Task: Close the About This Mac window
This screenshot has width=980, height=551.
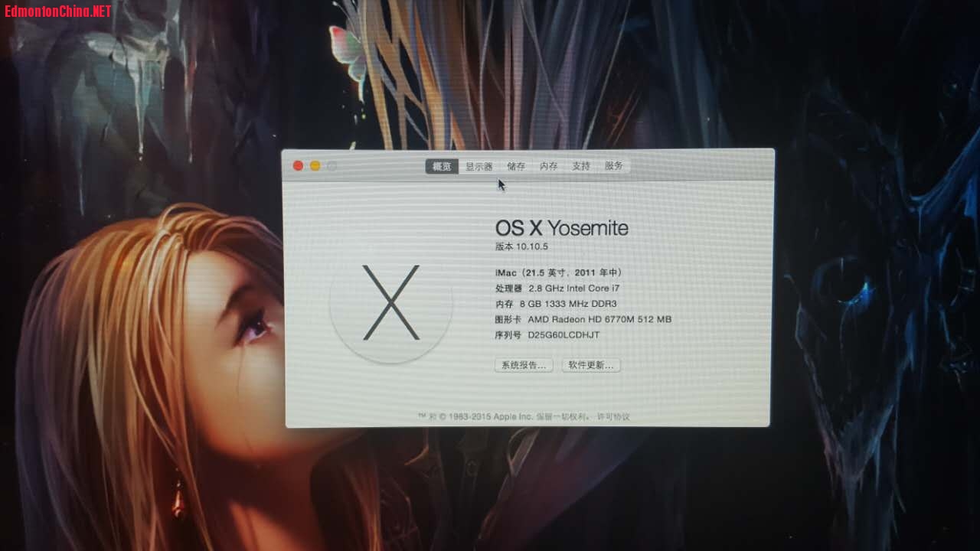Action: pyautogui.click(x=299, y=166)
